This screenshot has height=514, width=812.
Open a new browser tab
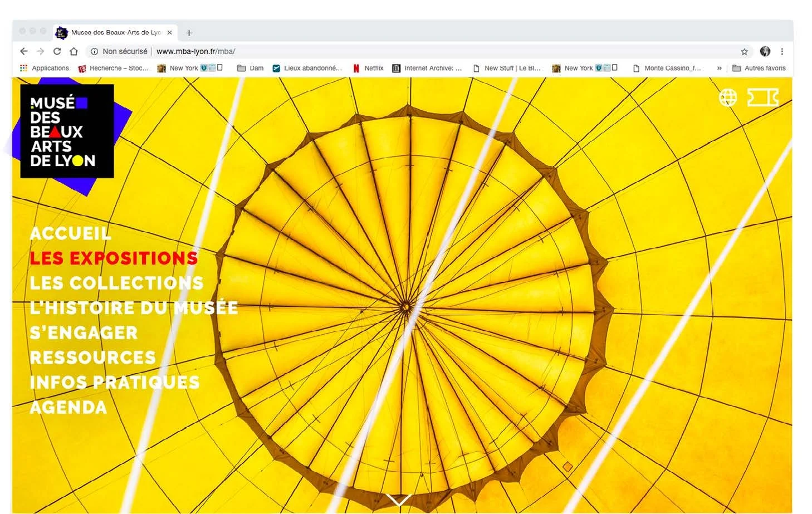click(x=189, y=33)
